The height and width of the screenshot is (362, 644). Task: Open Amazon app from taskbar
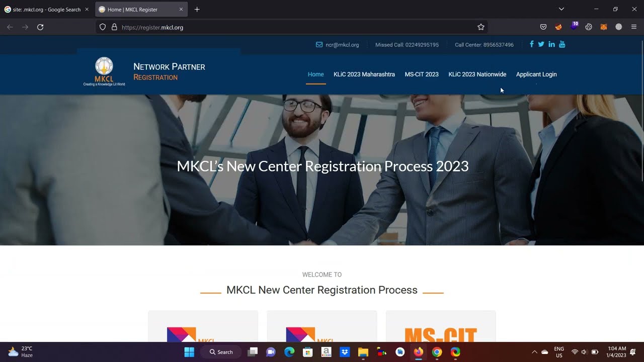coord(326,352)
